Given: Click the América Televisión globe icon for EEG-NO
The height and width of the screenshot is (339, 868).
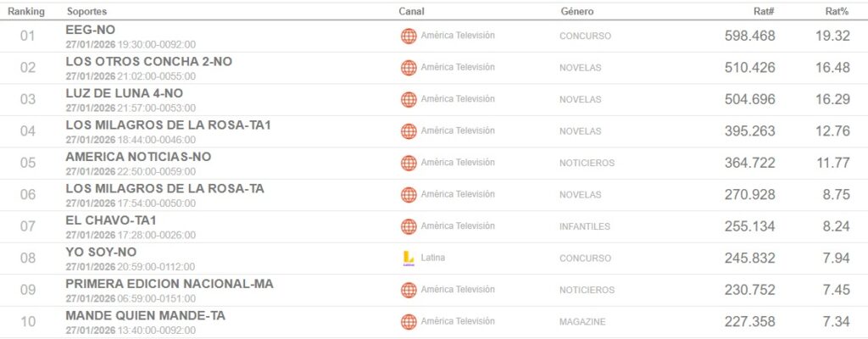Looking at the screenshot, I should (409, 36).
